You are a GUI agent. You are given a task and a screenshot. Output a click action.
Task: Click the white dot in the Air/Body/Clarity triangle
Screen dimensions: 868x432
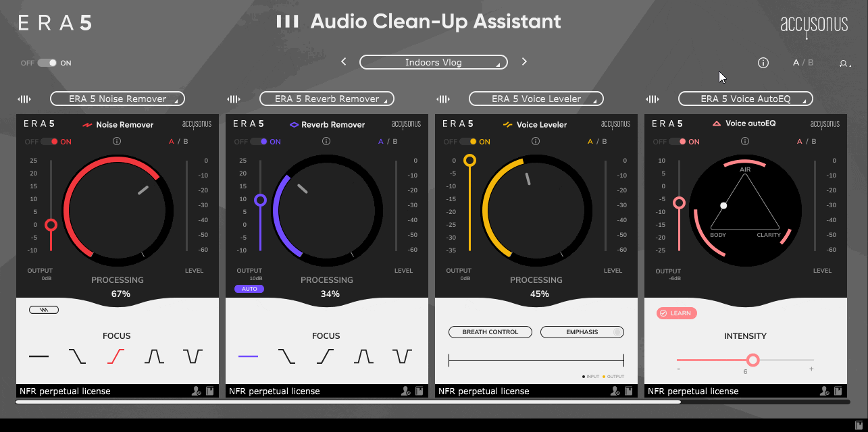point(723,205)
